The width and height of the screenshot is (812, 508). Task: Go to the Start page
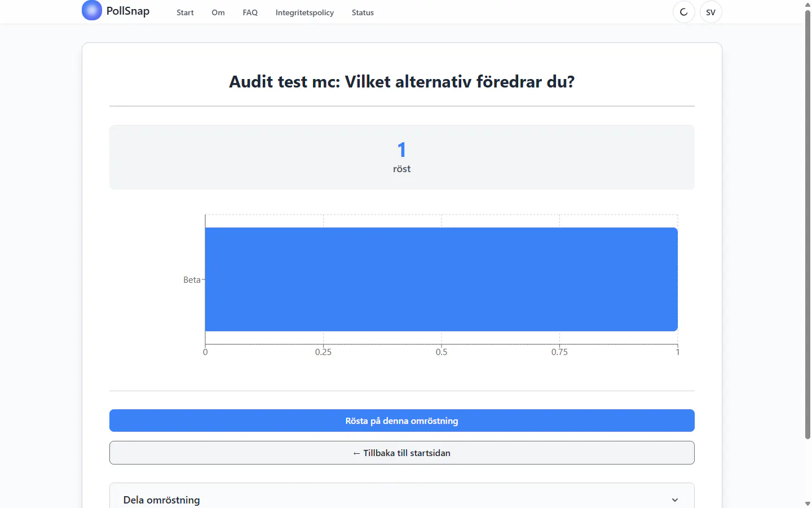(185, 12)
